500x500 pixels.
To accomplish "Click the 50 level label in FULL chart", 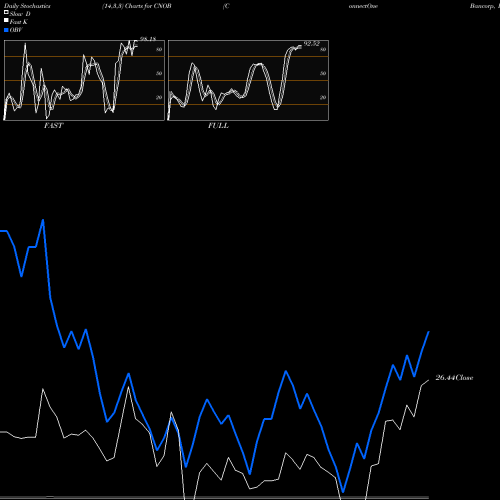I will coord(323,73).
